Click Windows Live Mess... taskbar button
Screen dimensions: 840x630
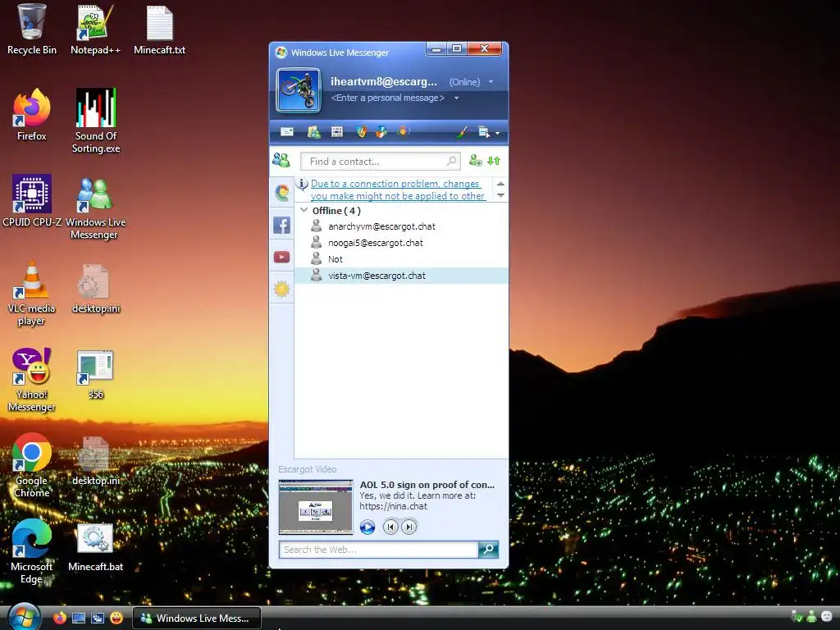click(197, 619)
